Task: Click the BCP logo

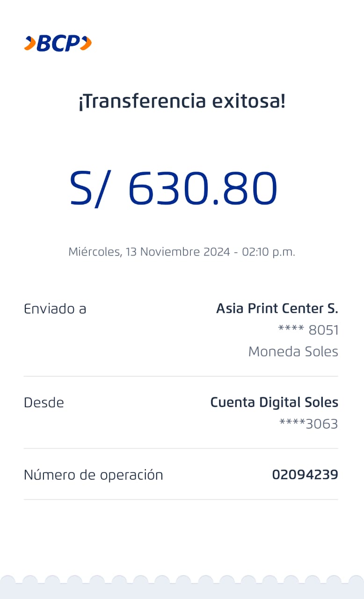Action: pyautogui.click(x=58, y=44)
